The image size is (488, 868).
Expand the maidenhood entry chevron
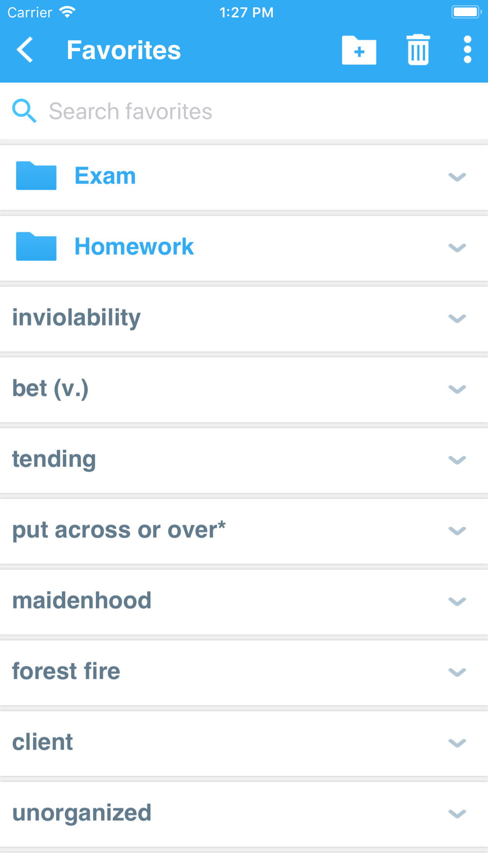[x=457, y=601]
